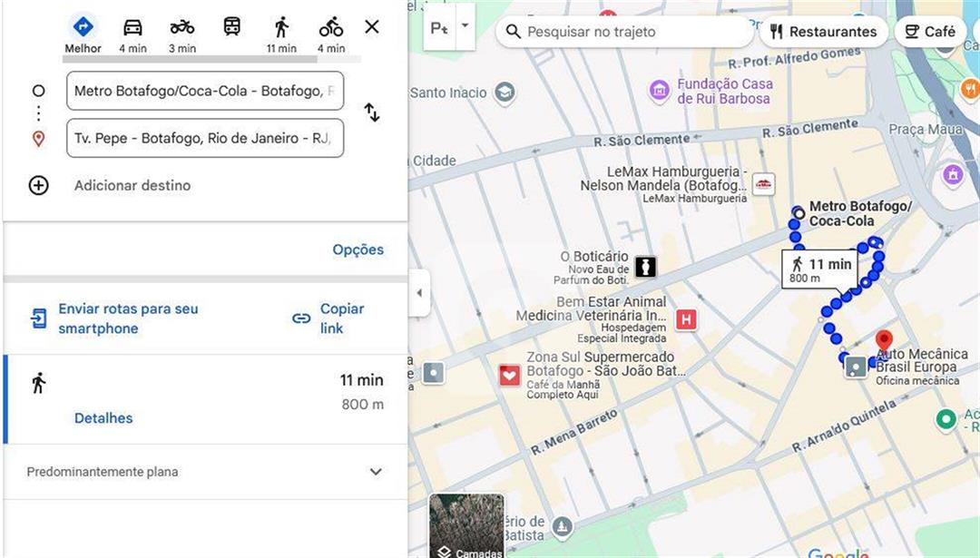980x558 pixels.
Task: Select the public transit bus mode
Action: [x=232, y=27]
